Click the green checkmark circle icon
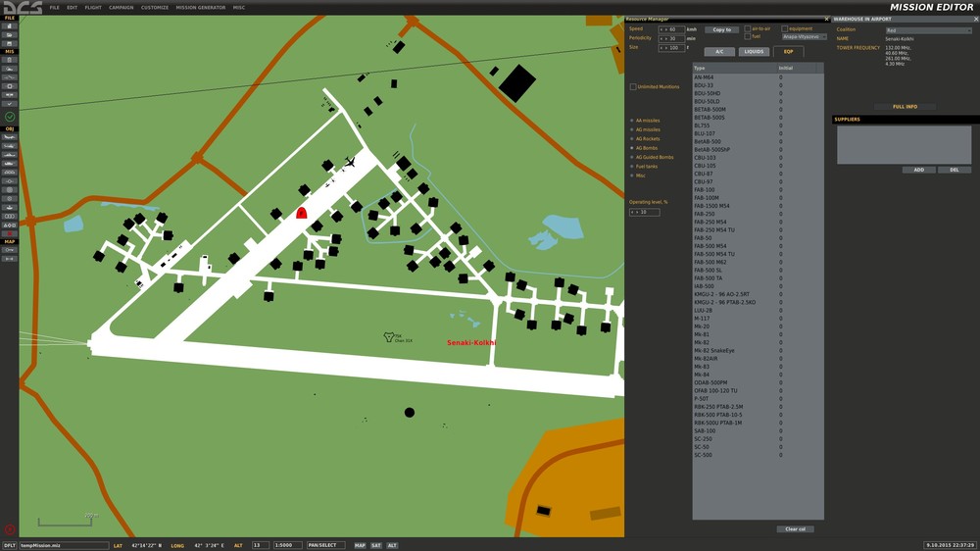980x551 pixels. tap(10, 117)
